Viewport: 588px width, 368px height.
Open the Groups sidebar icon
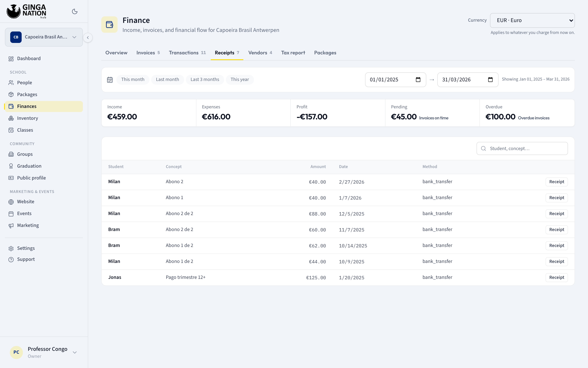tap(11, 154)
